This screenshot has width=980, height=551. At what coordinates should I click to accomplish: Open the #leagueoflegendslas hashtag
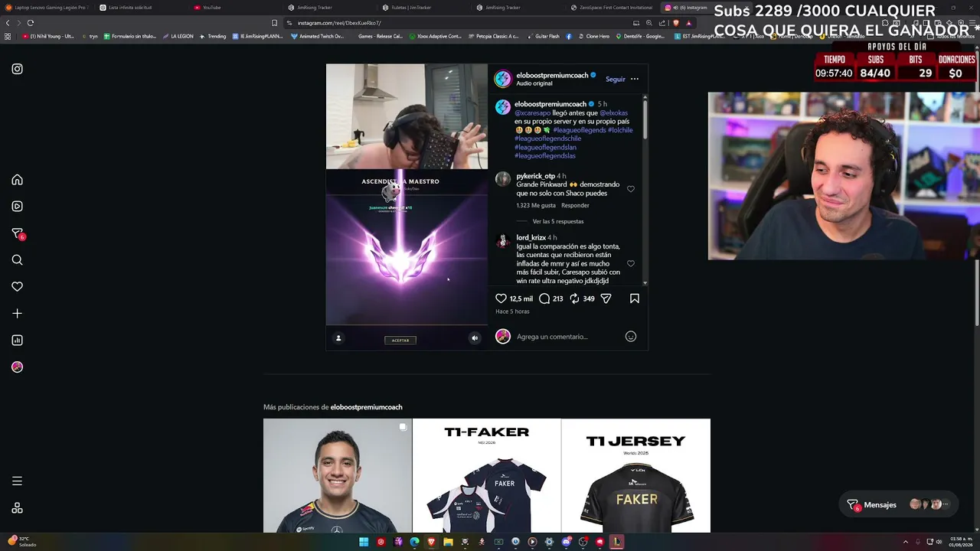pos(544,155)
